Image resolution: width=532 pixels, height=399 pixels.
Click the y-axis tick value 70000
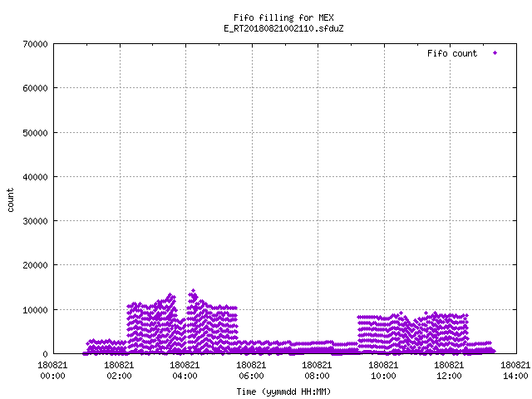pyautogui.click(x=35, y=44)
